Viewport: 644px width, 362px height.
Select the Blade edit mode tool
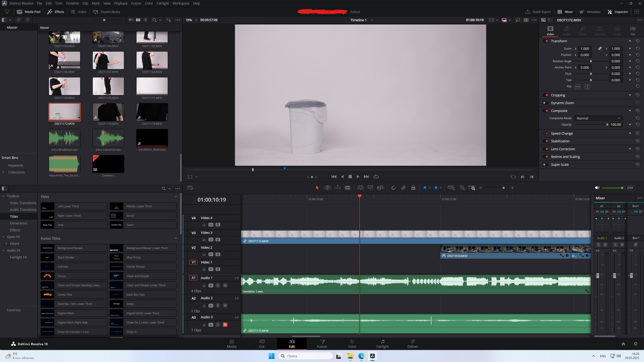347,188
